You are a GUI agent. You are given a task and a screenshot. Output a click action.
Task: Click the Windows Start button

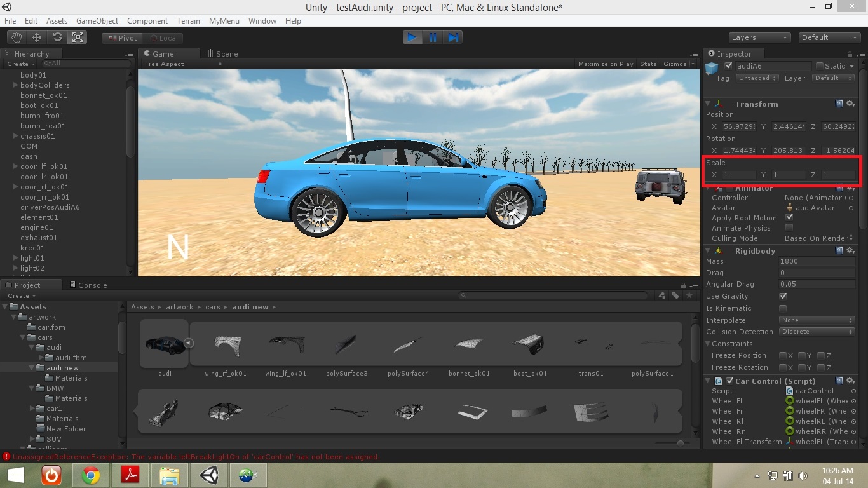point(15,475)
